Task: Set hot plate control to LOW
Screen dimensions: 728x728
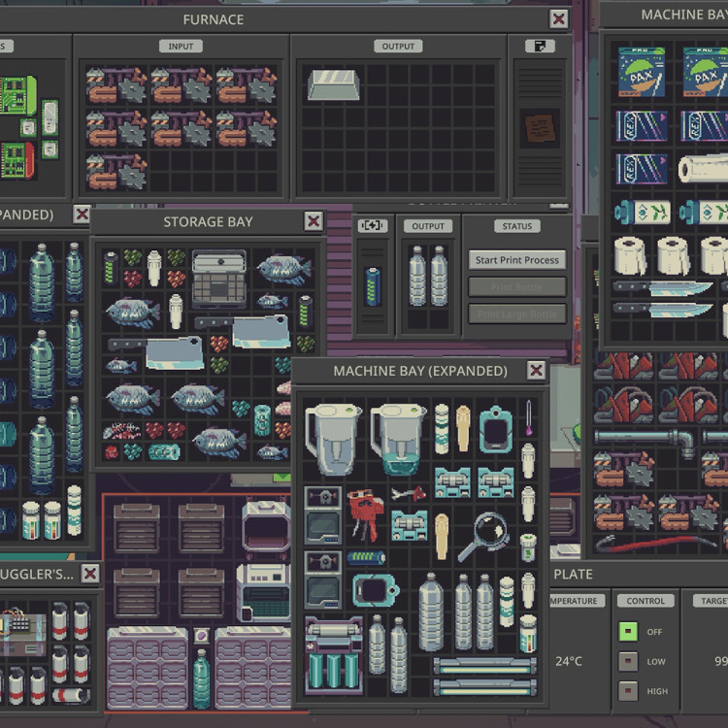Action: click(x=628, y=661)
